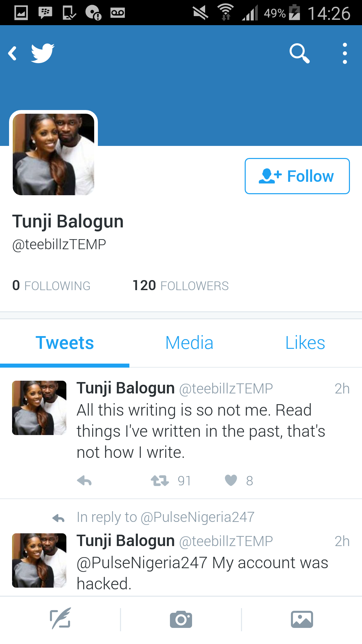Image resolution: width=362 pixels, height=644 pixels.
Task: Retweet the tweet with 91 retweets
Action: [x=160, y=481]
